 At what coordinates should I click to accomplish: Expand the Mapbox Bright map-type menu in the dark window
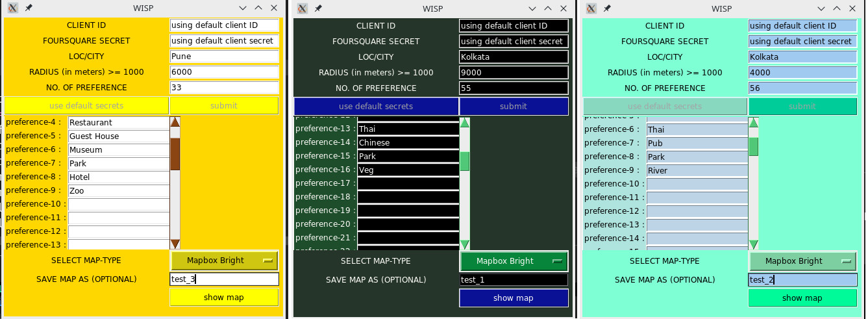[x=514, y=261]
